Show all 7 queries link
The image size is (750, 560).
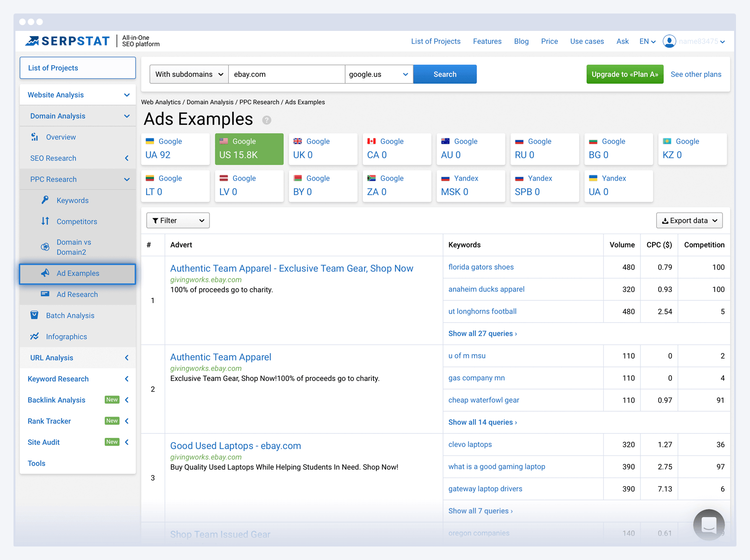pos(481,511)
